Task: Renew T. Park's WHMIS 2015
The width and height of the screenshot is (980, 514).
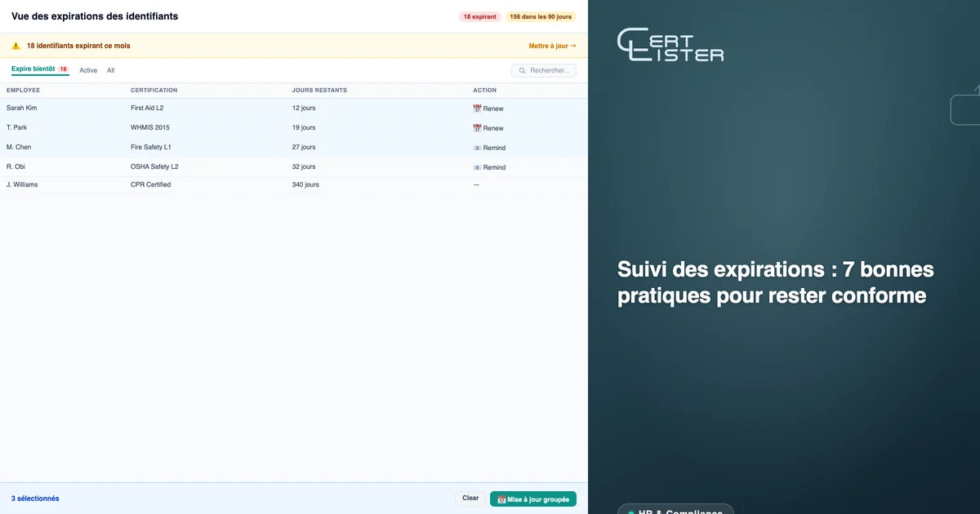Action: click(488, 128)
